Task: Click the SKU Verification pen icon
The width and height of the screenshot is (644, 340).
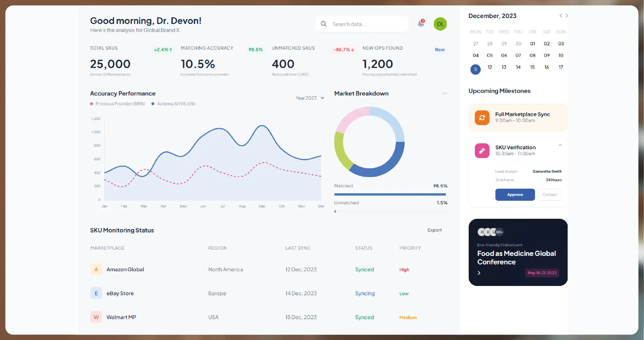Action: (482, 150)
